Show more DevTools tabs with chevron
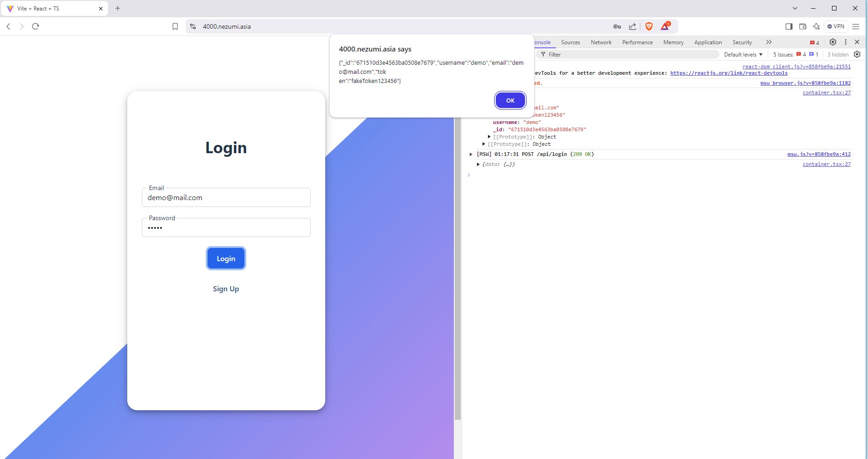This screenshot has height=459, width=868. click(769, 42)
